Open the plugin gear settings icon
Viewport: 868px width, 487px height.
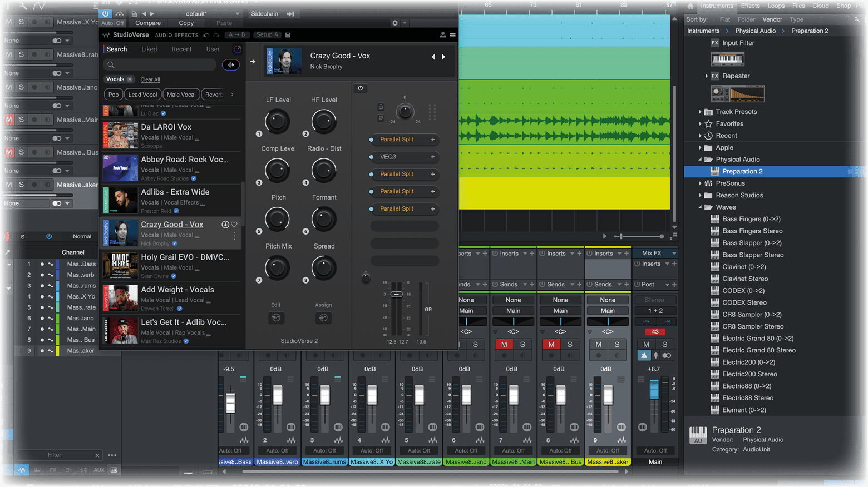click(395, 23)
